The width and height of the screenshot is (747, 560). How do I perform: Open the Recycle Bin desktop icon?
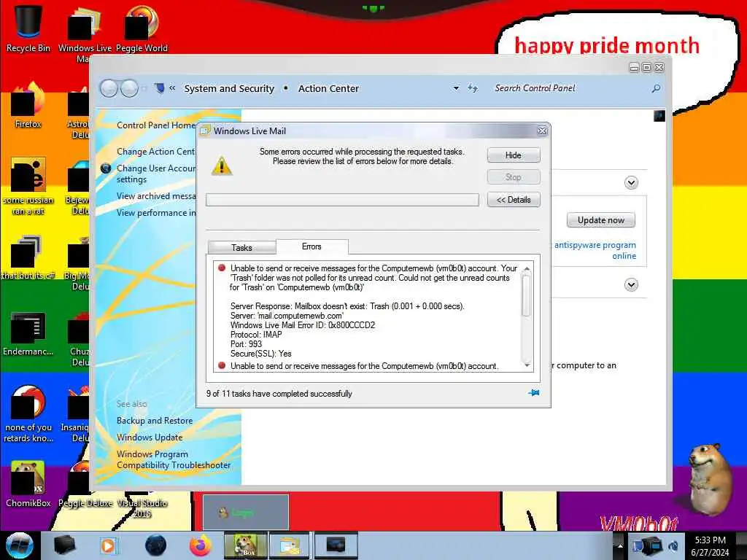click(28, 28)
